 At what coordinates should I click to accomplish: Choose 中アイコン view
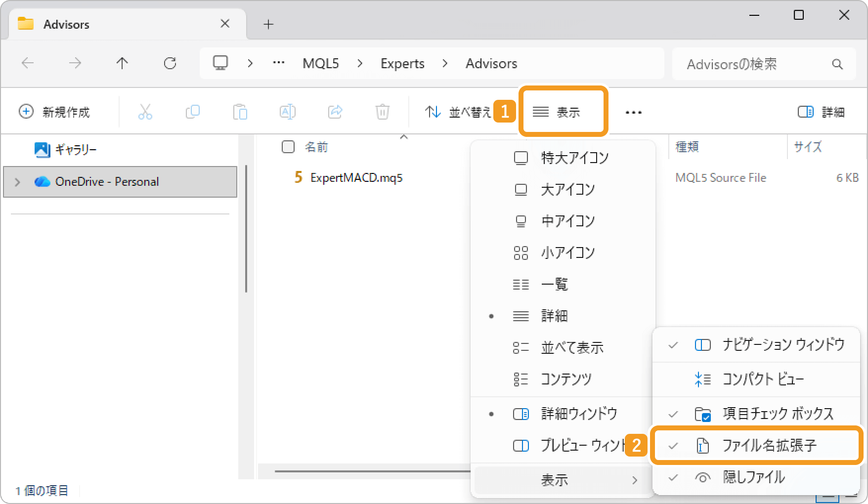pyautogui.click(x=563, y=221)
